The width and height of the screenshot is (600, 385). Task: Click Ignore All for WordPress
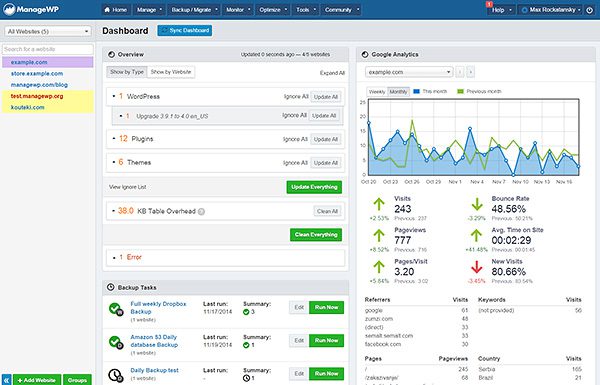point(296,96)
